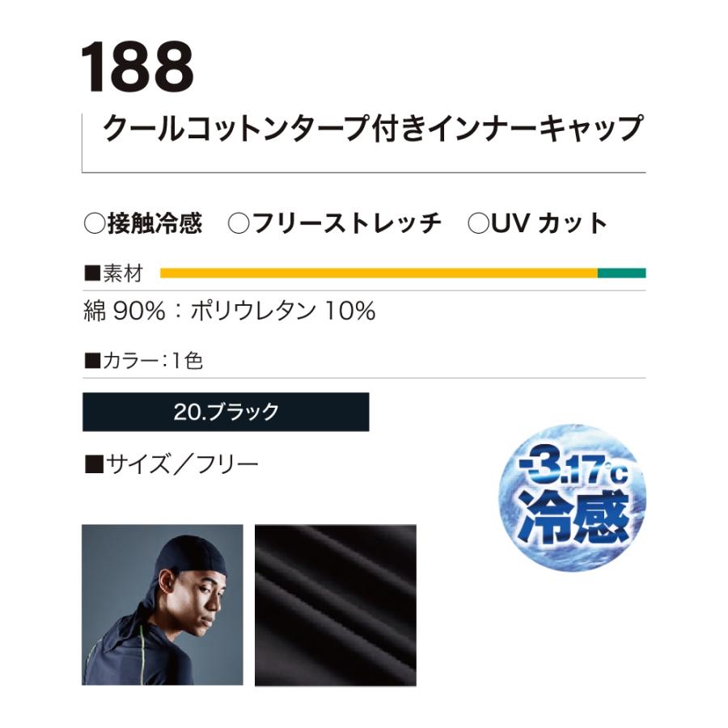Viewport: 728px width, 728px height.
Task: Open the model photo wearing the inner cap
Action: pos(163,605)
